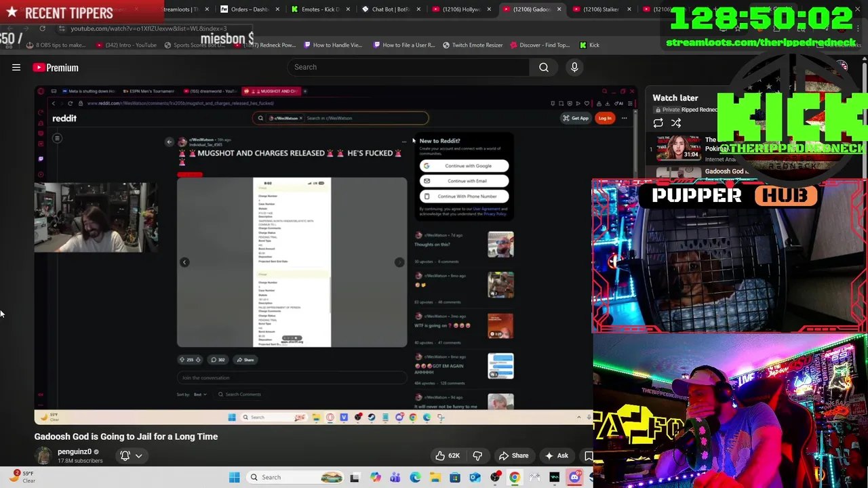Open Windows Start menu on taskbar
Viewport: 868px width, 488px height.
(234, 477)
